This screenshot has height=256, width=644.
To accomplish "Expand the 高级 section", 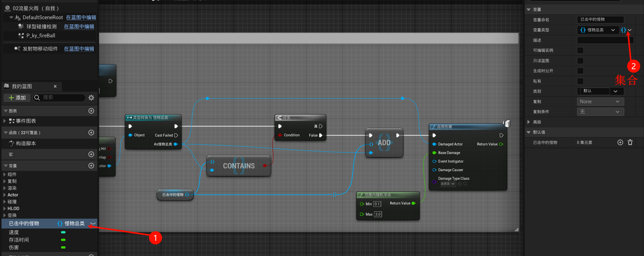I will point(529,122).
